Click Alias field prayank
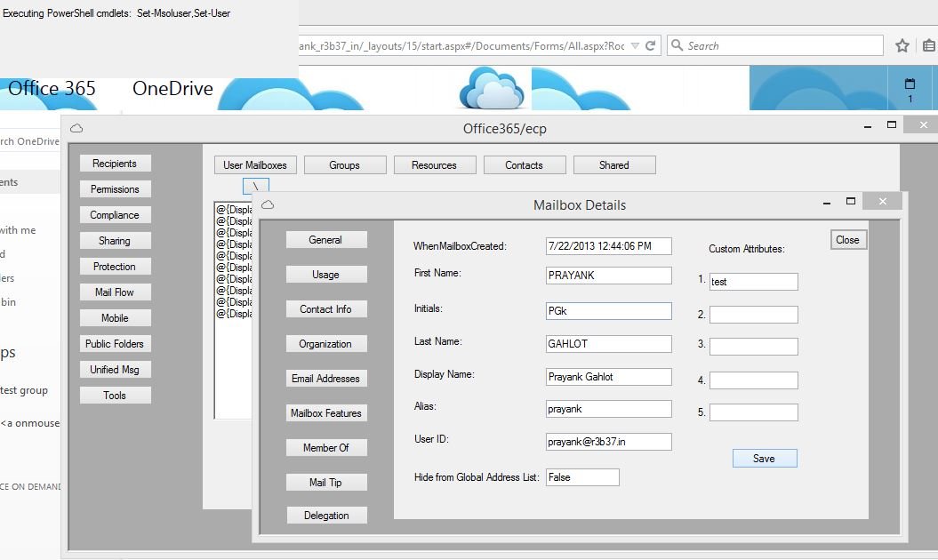The width and height of the screenshot is (938, 560). point(609,409)
